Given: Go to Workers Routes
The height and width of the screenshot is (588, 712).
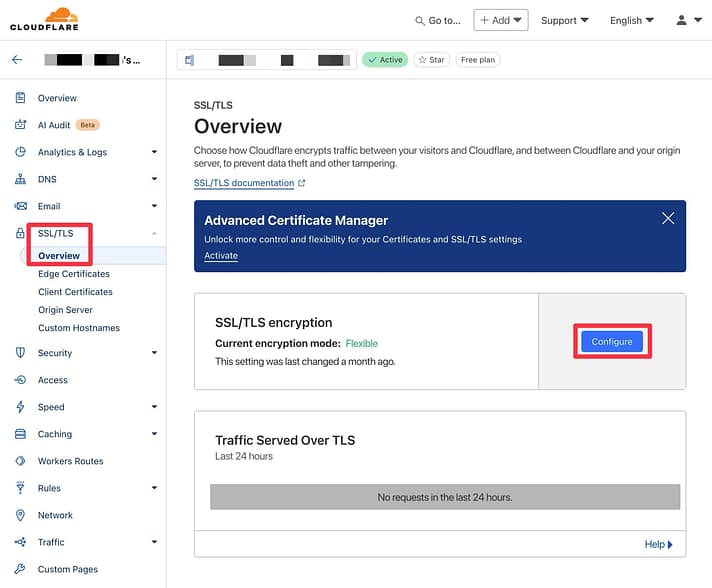Looking at the screenshot, I should point(70,461).
